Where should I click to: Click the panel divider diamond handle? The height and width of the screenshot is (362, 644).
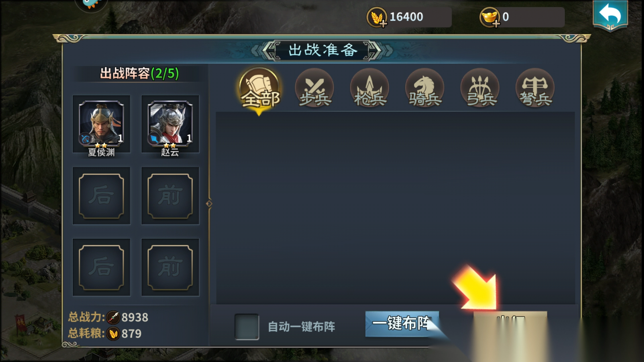point(209,203)
